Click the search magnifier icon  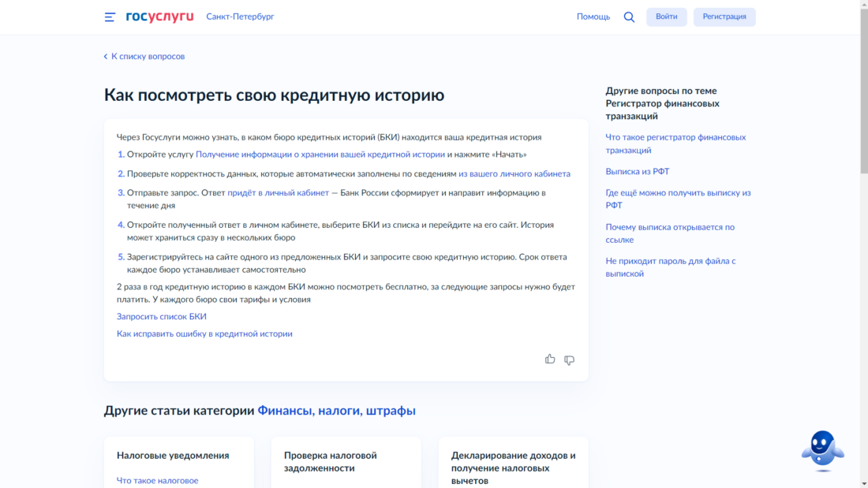[x=629, y=16]
